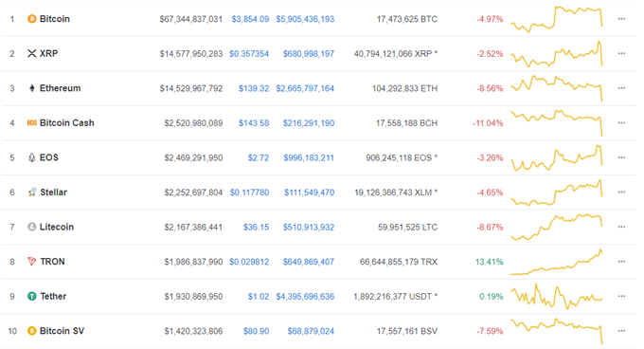Open the three-dot menu for Bitcoin SV row
Viewport: 644px width, 349px height.
(x=621, y=331)
